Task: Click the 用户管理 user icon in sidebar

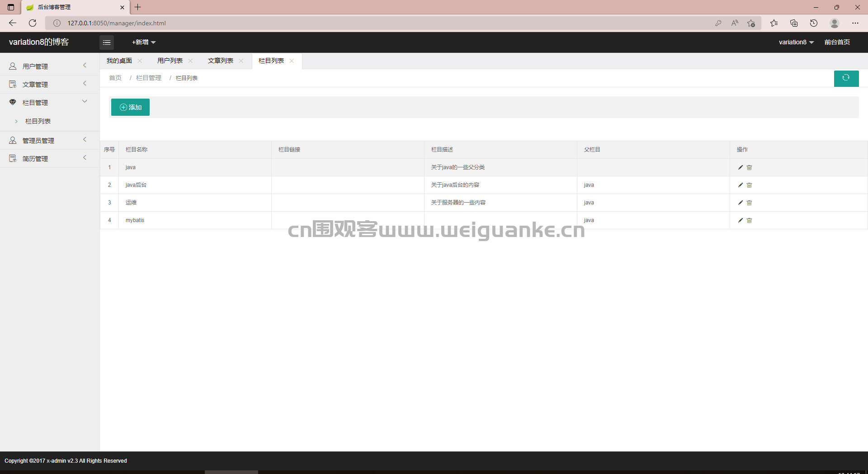Action: tap(13, 66)
